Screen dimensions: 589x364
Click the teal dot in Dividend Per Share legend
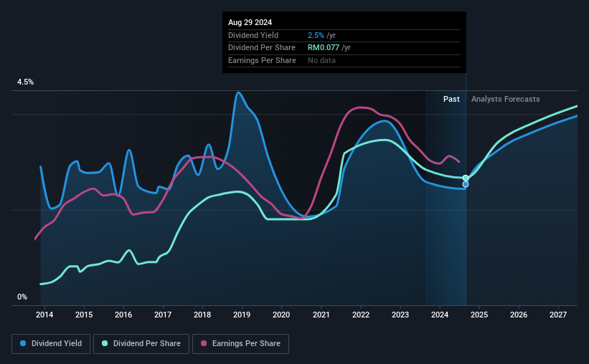click(105, 343)
